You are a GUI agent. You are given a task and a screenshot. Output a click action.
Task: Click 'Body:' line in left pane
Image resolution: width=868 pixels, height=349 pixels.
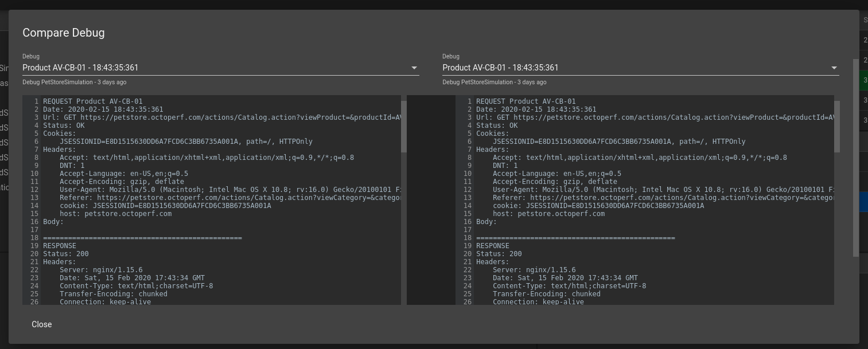[x=53, y=222]
